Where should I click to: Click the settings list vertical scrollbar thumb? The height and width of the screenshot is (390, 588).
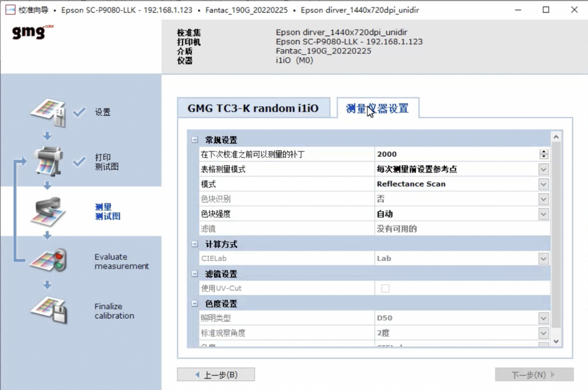click(556, 235)
